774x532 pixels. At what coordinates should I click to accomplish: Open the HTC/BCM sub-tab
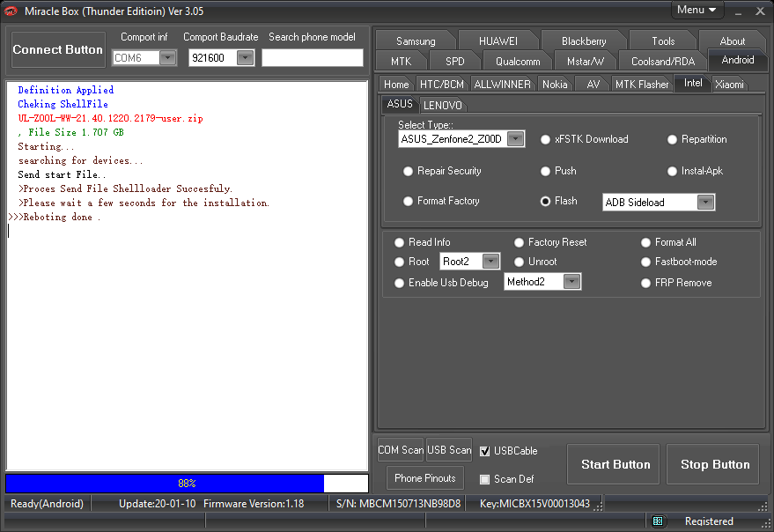(x=442, y=85)
